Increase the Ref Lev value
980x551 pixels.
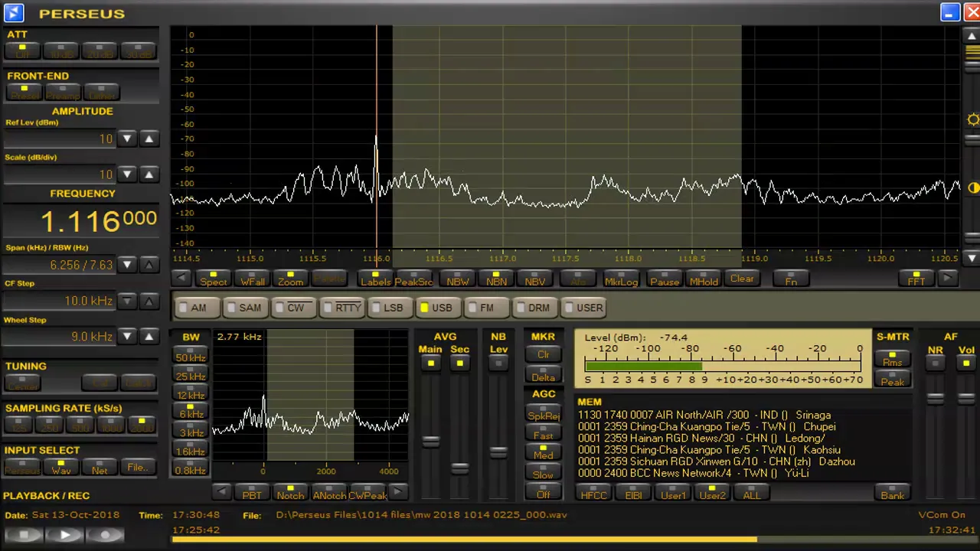pos(149,139)
